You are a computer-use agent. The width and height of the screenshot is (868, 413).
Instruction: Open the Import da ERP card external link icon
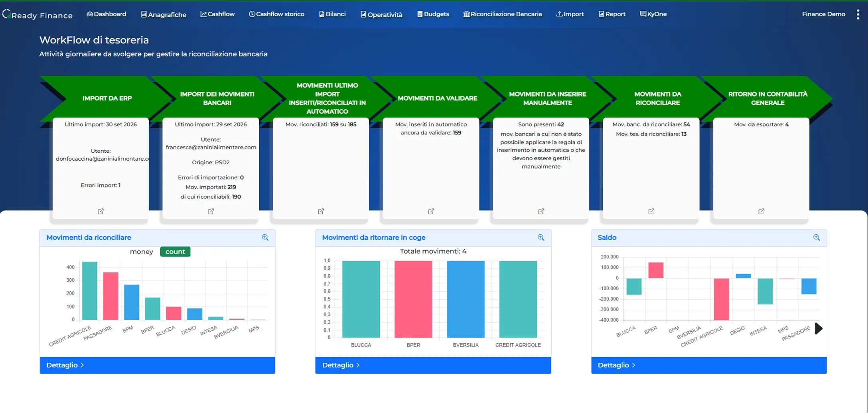coord(101,211)
